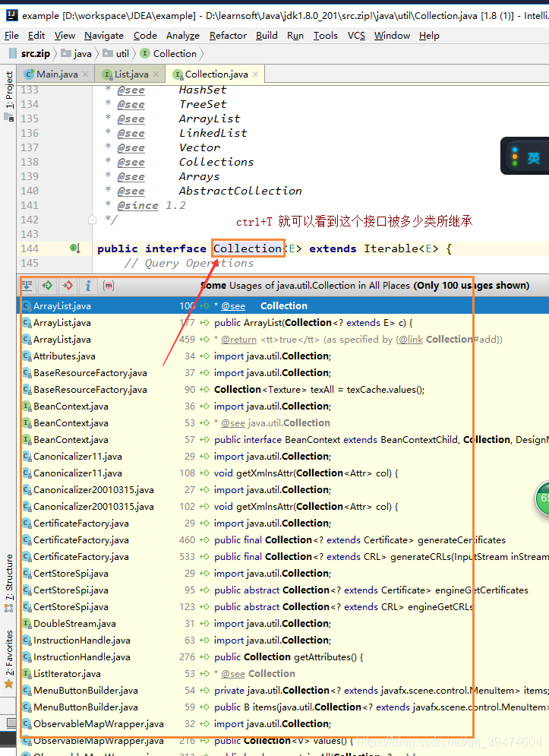Open the Refactor menu
549x756 pixels.
[228, 36]
